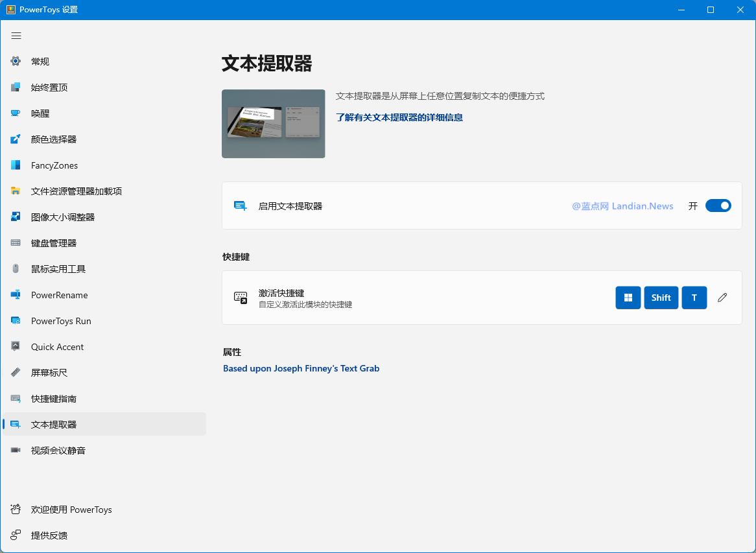Minimize the PowerToys settings window
The image size is (756, 553).
click(x=681, y=10)
